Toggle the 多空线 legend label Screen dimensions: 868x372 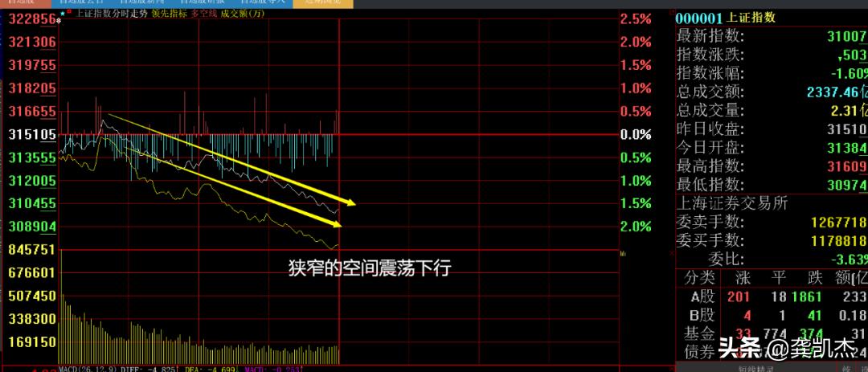(204, 14)
